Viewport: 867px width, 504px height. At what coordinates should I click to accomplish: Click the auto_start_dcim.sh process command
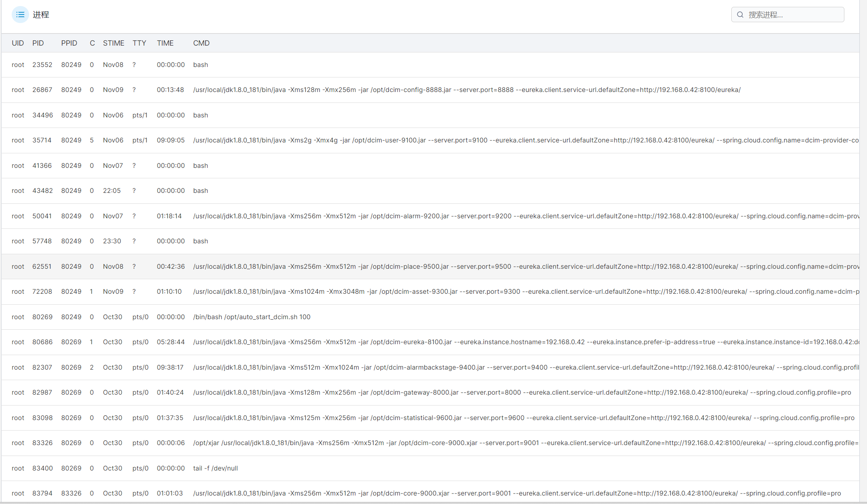252,317
